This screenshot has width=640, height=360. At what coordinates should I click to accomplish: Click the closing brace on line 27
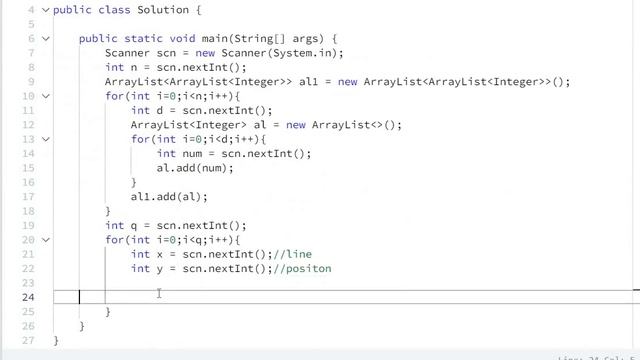[x=56, y=340]
